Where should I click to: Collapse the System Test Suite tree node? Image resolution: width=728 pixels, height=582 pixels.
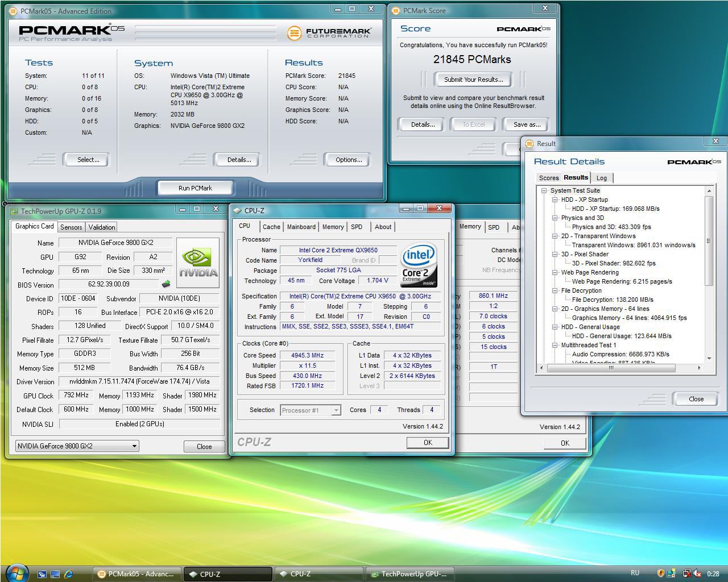click(x=544, y=190)
